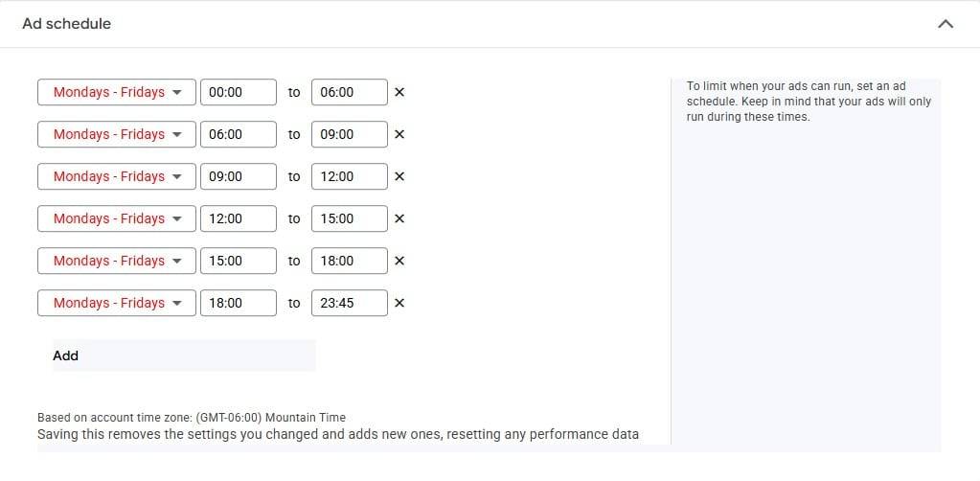Click the 23:45 end time field
This screenshot has height=481, width=980.
click(349, 304)
